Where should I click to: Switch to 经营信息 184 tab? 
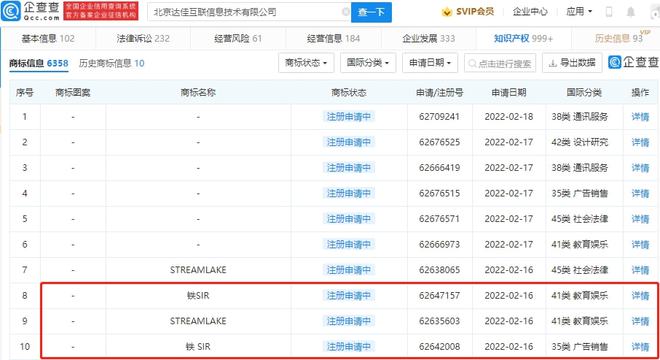pyautogui.click(x=333, y=38)
